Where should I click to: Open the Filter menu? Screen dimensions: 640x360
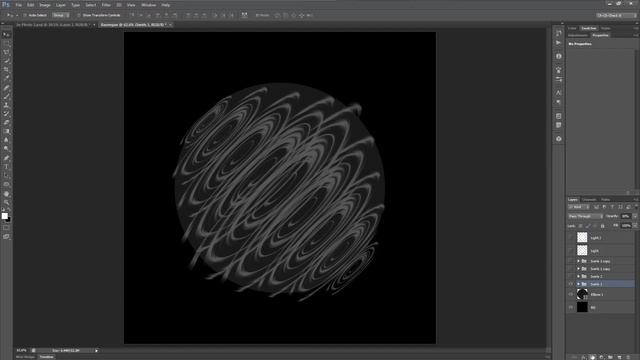(x=106, y=5)
